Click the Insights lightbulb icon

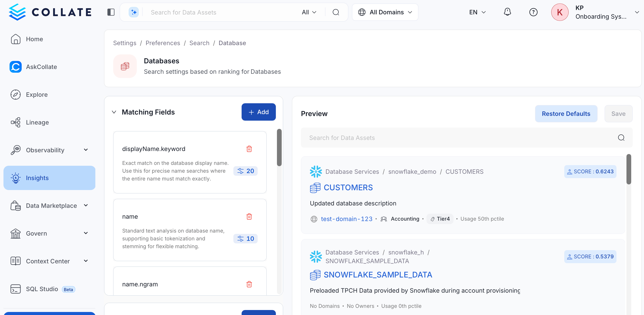16,178
